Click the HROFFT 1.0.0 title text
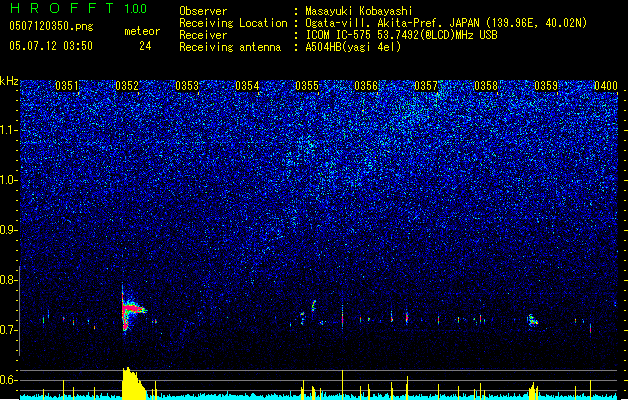 pyautogui.click(x=78, y=8)
